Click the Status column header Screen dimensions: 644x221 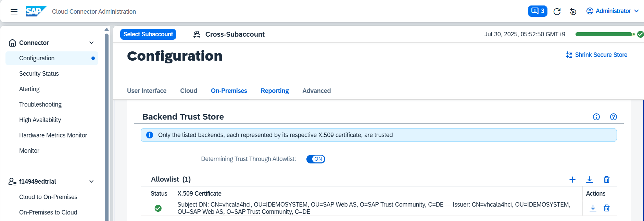pyautogui.click(x=159, y=194)
